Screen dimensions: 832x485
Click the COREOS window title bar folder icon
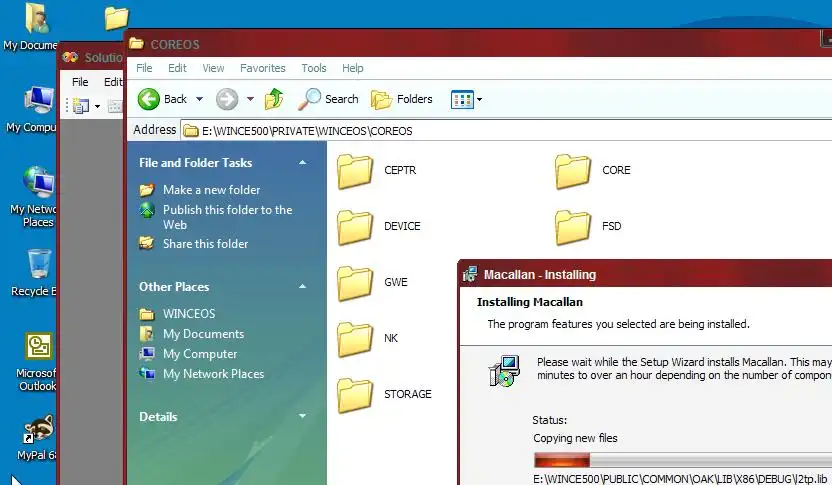tap(136, 44)
